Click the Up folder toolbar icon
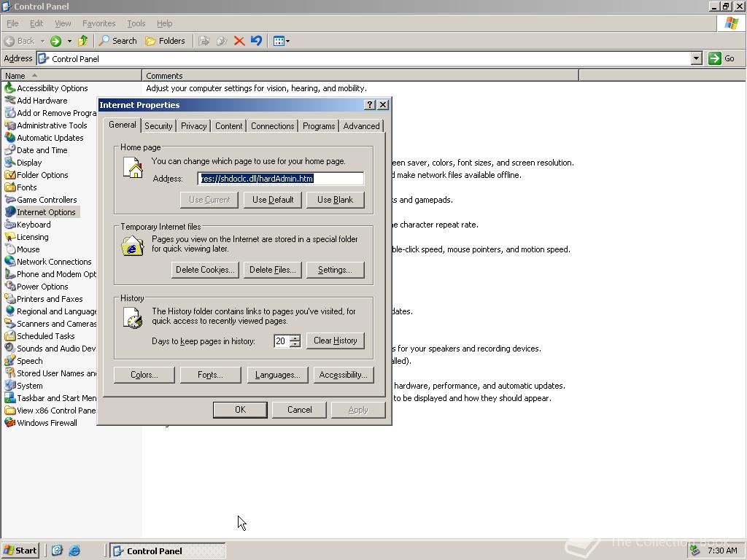The width and height of the screenshot is (747, 560). (x=83, y=41)
